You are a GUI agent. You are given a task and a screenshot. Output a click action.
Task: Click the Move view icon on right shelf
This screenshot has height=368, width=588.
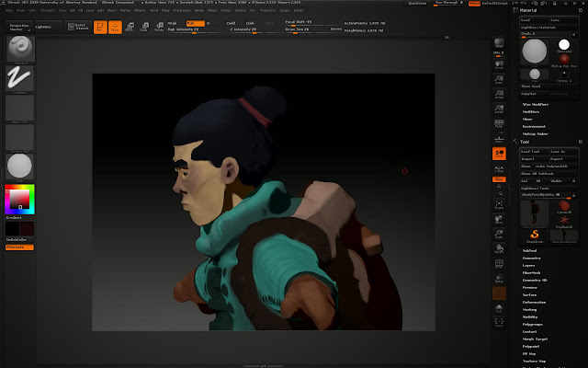pos(499,219)
